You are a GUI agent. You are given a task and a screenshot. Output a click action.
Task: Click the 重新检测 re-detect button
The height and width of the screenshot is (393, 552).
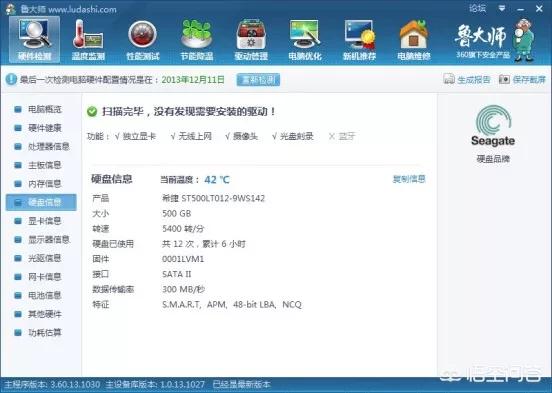point(258,80)
